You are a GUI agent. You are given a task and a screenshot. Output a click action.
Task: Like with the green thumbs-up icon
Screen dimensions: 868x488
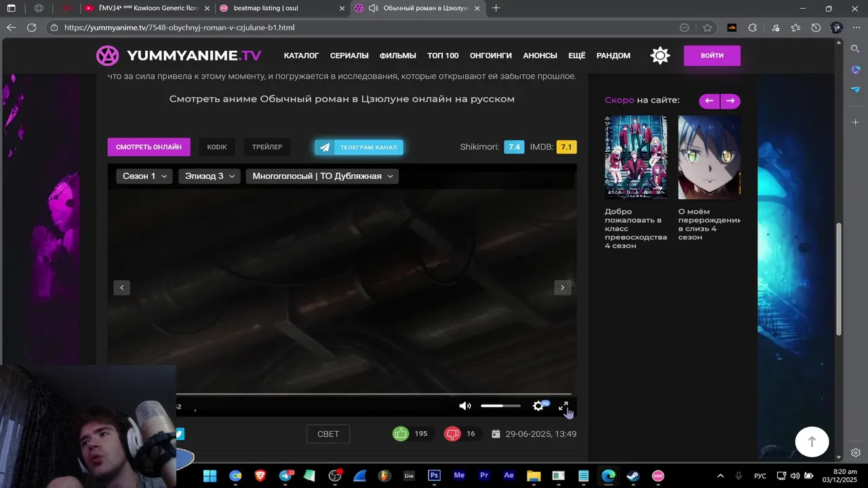point(401,434)
